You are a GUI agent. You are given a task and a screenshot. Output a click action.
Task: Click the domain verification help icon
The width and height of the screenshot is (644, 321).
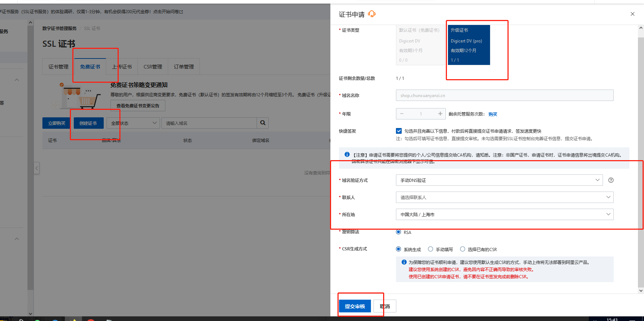point(611,180)
